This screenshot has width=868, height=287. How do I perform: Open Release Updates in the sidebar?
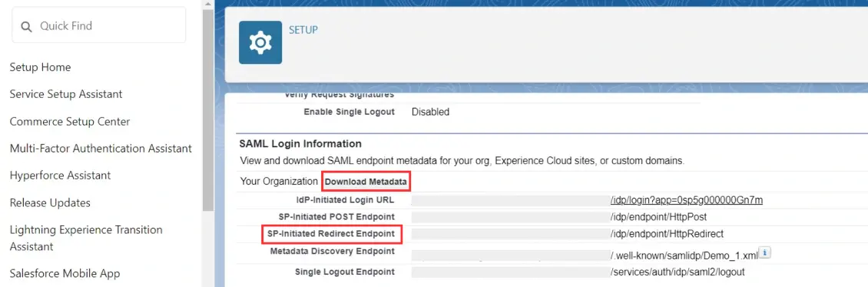point(50,203)
